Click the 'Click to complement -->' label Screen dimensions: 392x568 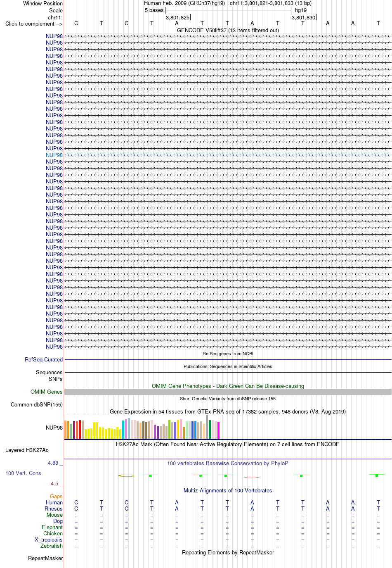pyautogui.click(x=34, y=24)
